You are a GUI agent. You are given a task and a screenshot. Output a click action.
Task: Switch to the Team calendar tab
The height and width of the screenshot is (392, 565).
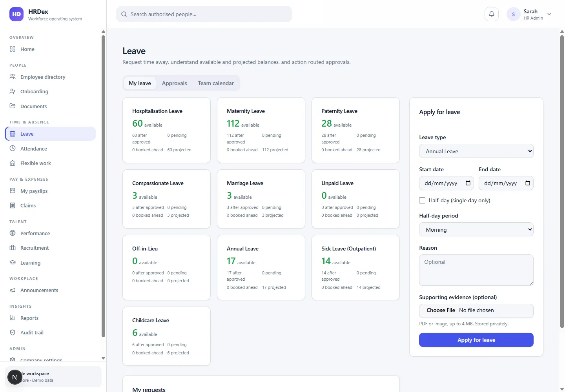[x=215, y=83]
